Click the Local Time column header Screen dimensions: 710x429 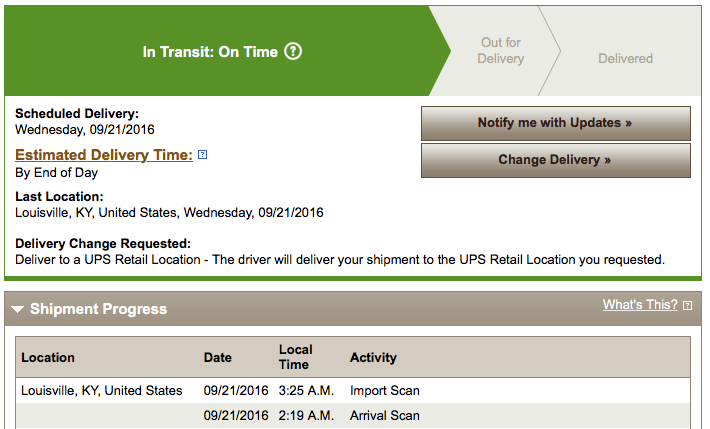pyautogui.click(x=296, y=357)
